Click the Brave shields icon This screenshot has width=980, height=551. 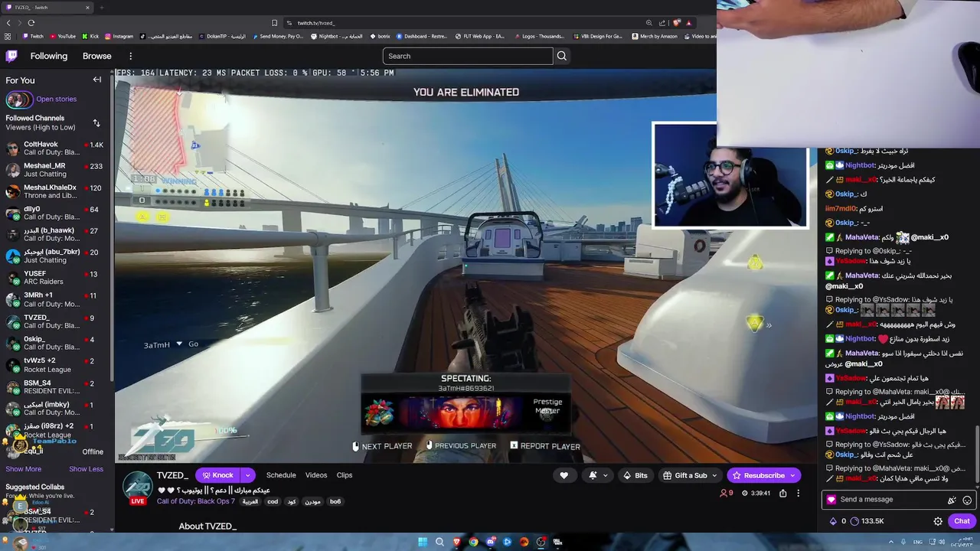[x=676, y=23]
